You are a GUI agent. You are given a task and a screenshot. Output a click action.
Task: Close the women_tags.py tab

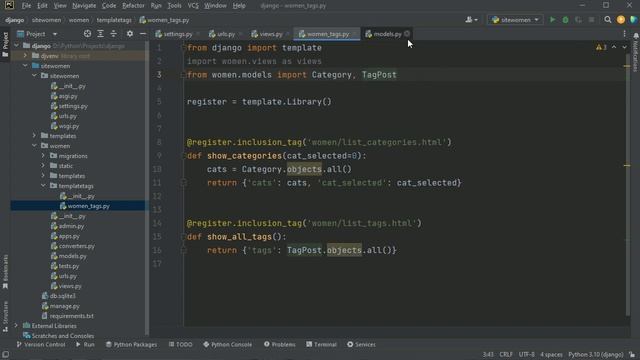point(355,34)
